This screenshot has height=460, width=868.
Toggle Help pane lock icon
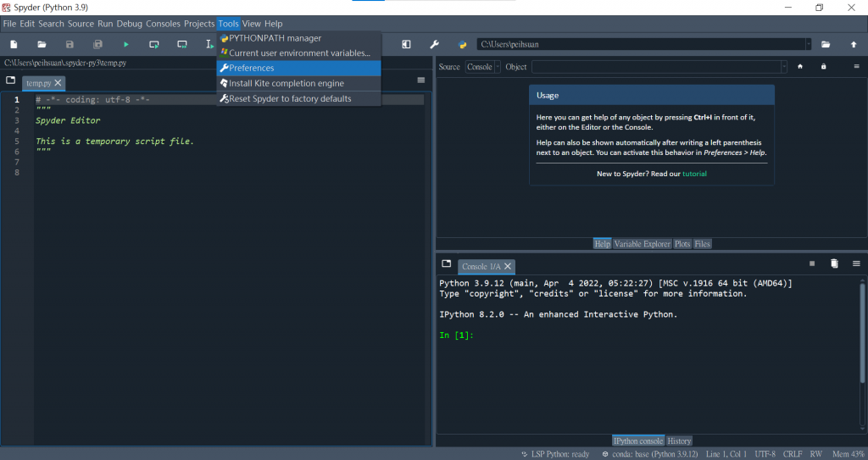tap(823, 66)
